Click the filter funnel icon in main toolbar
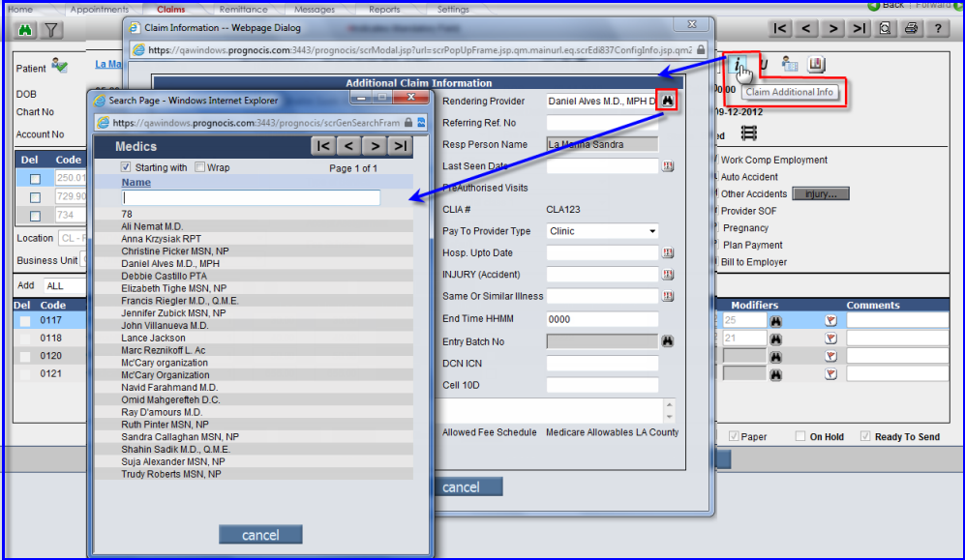 pos(52,30)
